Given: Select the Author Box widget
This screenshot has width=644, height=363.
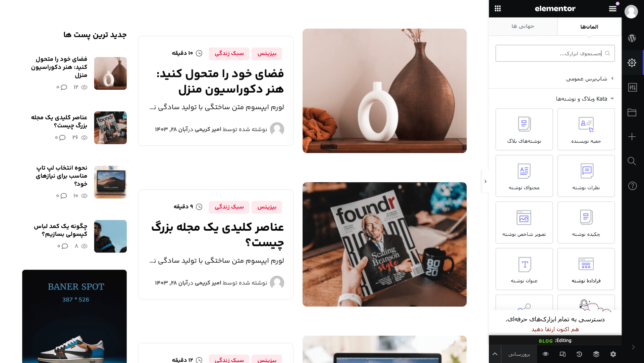Looking at the screenshot, I should click(586, 129).
